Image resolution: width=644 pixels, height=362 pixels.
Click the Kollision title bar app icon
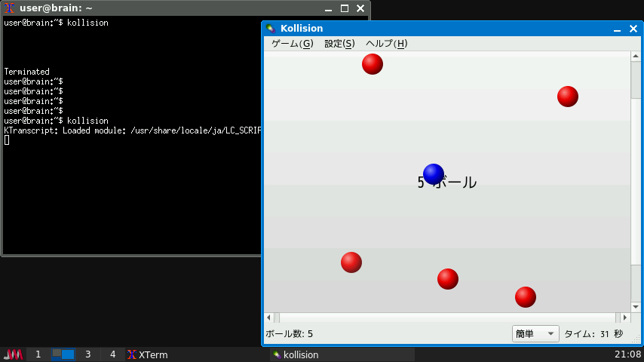pos(271,29)
